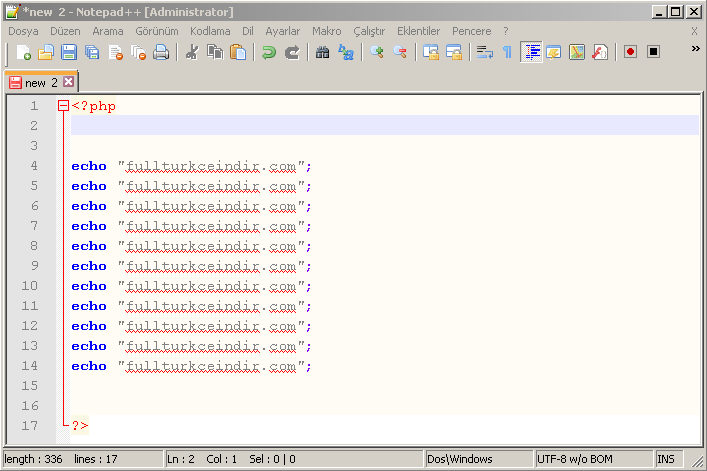Open the Eklentiler menu
This screenshot has width=707, height=471.
pos(418,31)
